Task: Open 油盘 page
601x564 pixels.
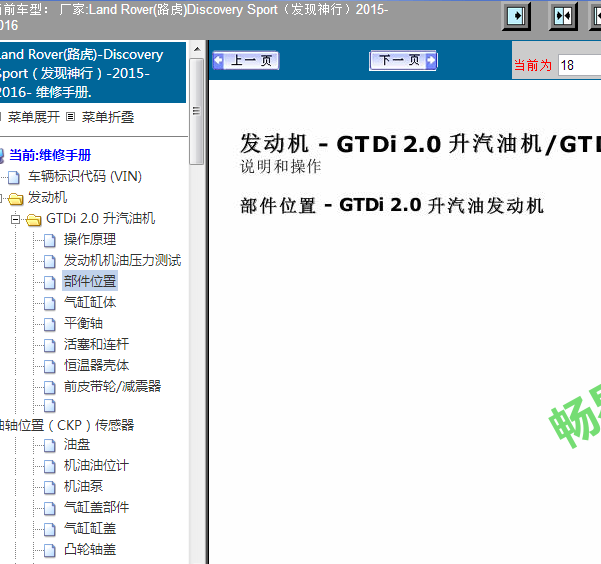Action: (77, 444)
